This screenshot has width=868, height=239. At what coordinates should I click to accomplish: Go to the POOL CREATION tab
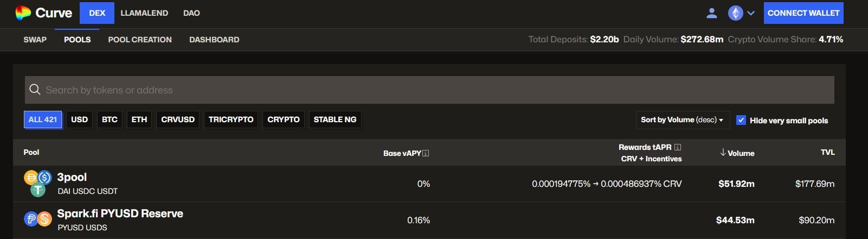tap(140, 40)
